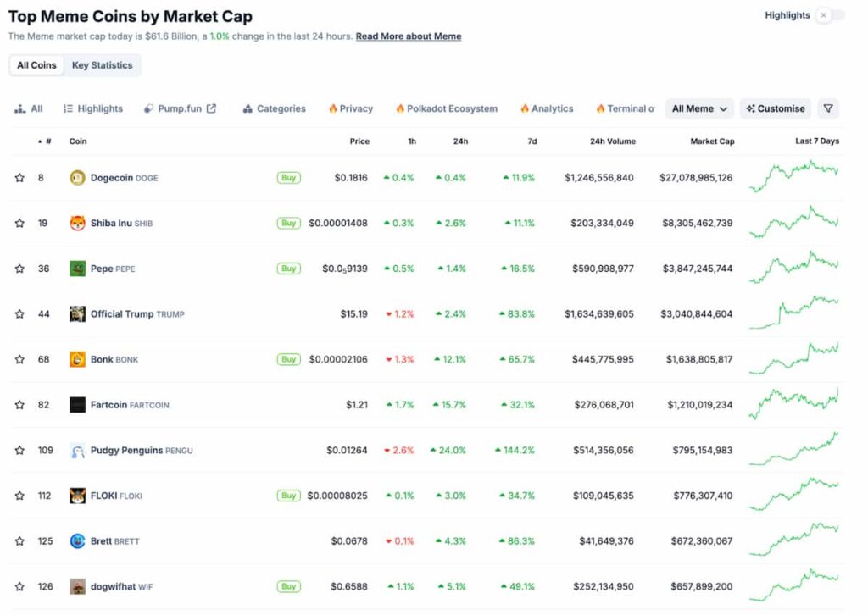
Task: Star Shiba Inu as a favorite
Action: coord(20,223)
